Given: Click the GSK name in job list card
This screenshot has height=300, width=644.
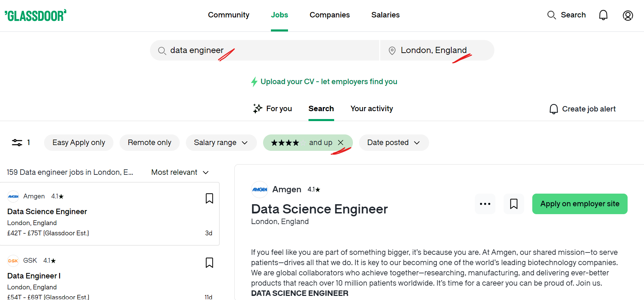Looking at the screenshot, I should [30, 261].
